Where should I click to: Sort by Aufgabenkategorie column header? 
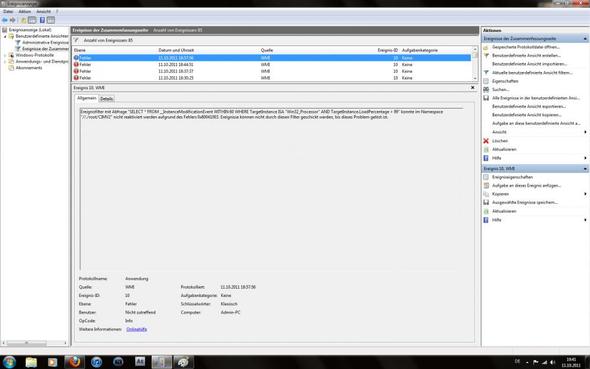click(x=420, y=50)
